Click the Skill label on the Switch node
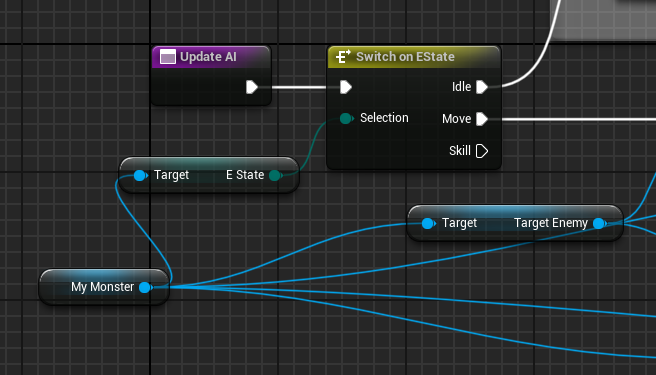The width and height of the screenshot is (656, 375). 460,151
